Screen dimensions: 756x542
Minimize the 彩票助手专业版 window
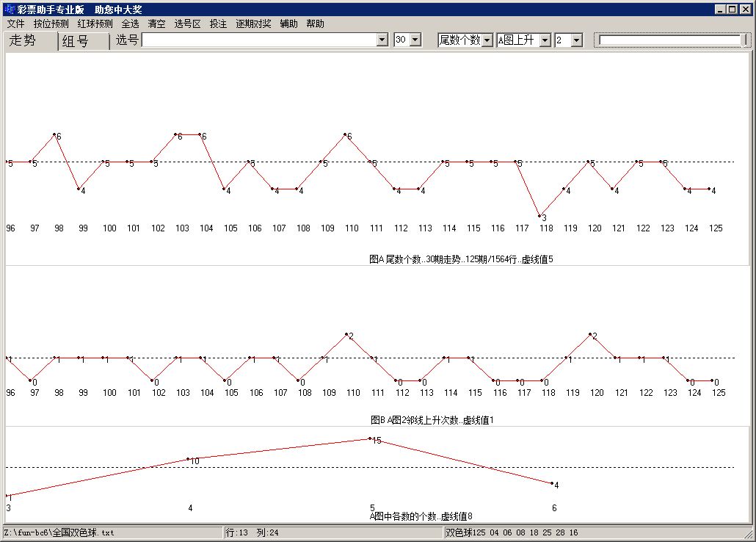pos(720,9)
